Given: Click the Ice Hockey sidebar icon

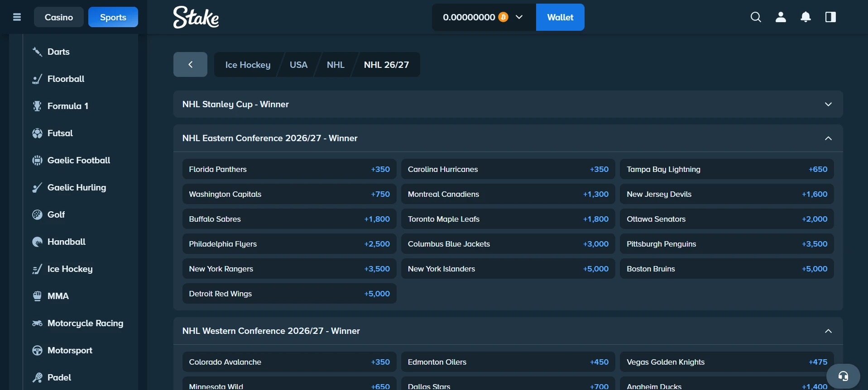Looking at the screenshot, I should point(37,269).
